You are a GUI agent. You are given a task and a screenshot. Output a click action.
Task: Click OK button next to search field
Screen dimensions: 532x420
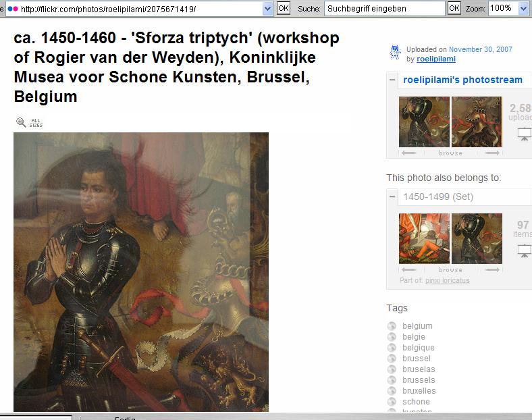(454, 8)
